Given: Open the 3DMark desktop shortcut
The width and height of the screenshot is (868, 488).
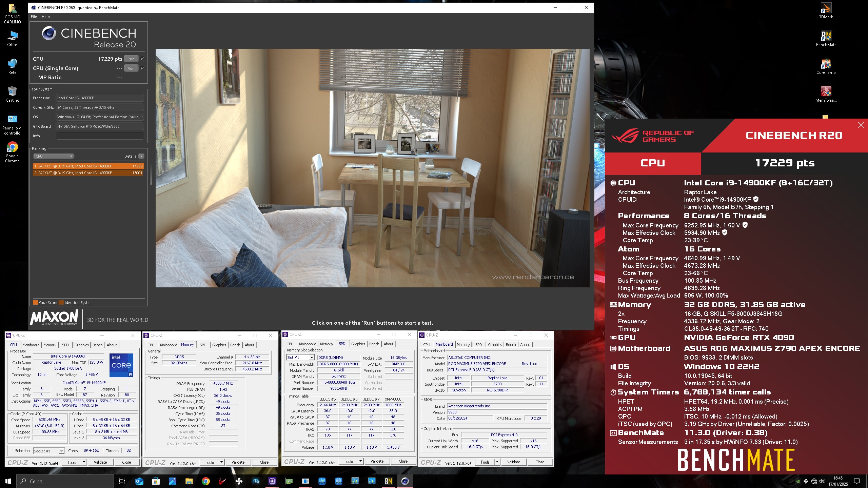Looking at the screenshot, I should click(826, 11).
